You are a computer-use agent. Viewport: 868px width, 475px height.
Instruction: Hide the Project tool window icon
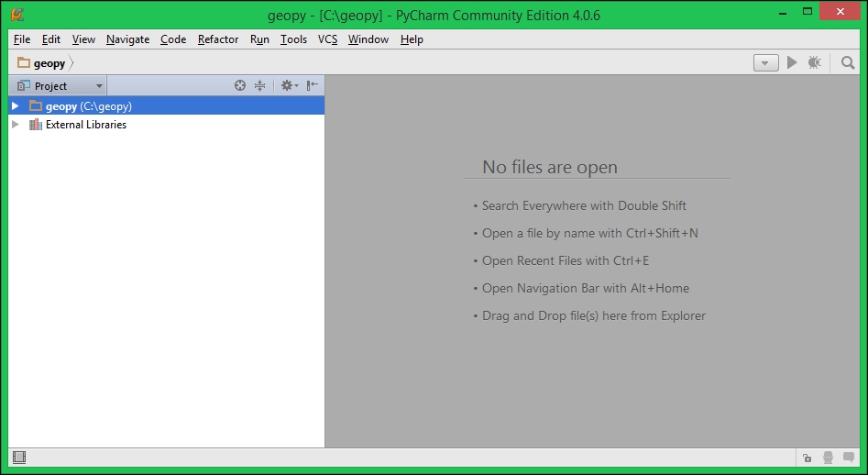pos(313,85)
